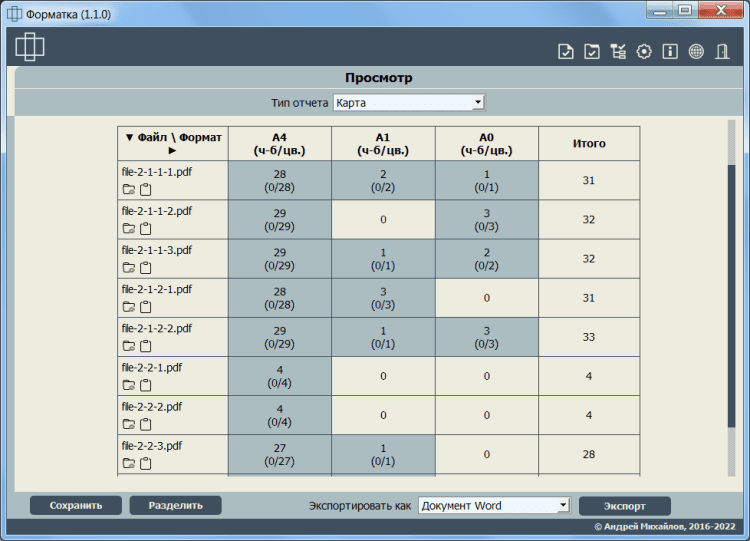The height and width of the screenshot is (541, 750).
Task: Open the folder check icon in top toolbar
Action: (592, 51)
